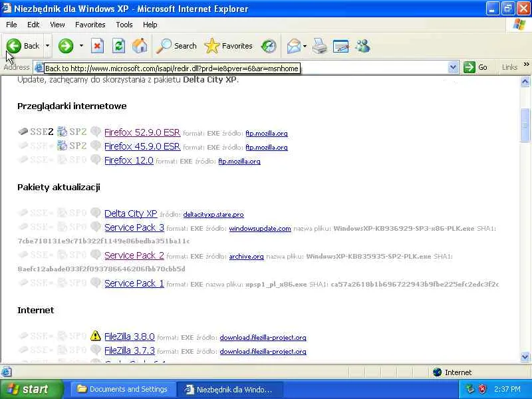This screenshot has width=532, height=399.
Task: Open the Back history dropdown arrow
Action: point(47,46)
